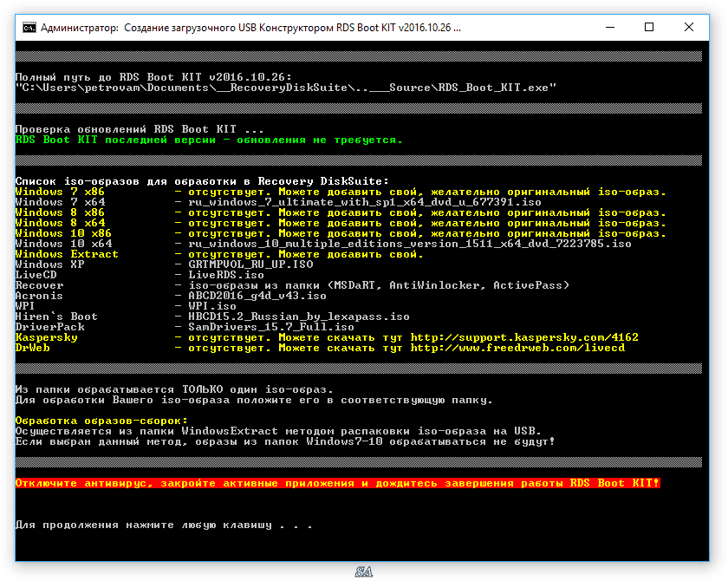Minimize the RDS Boot KIT console window
The width and height of the screenshot is (728, 581).
point(610,28)
